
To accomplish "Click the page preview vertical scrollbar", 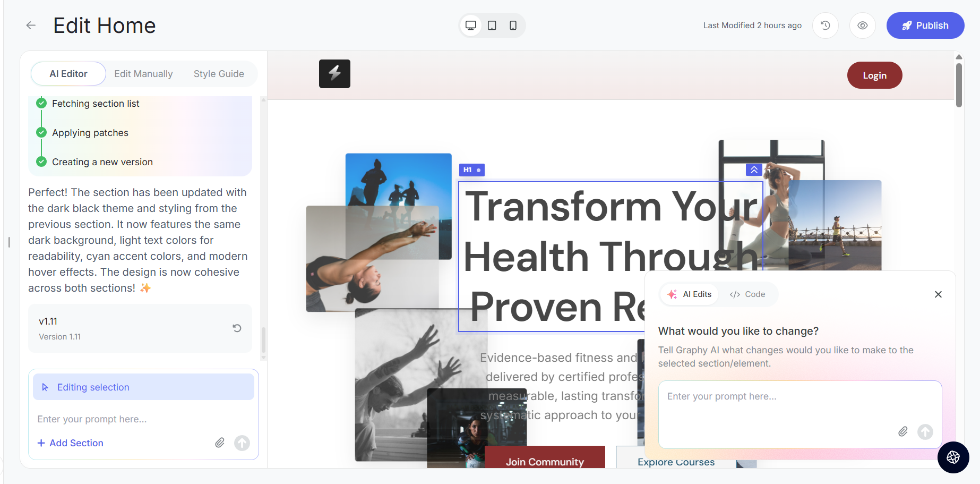I will click(959, 85).
